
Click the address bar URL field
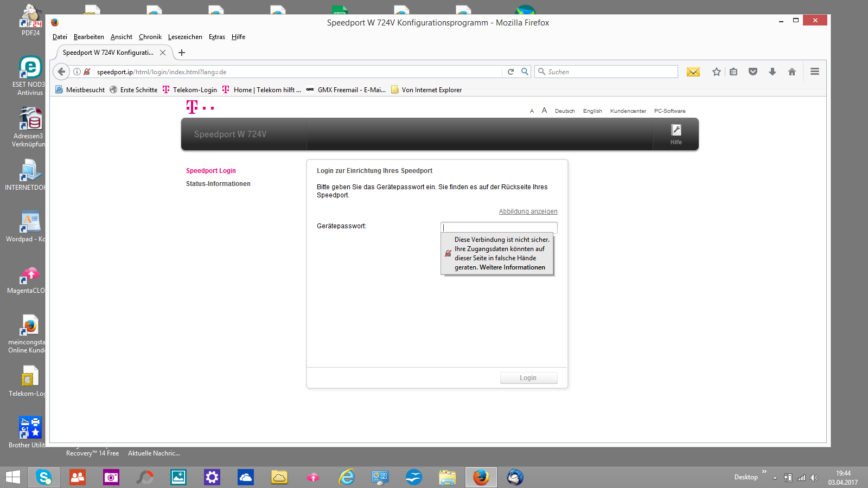[298, 72]
